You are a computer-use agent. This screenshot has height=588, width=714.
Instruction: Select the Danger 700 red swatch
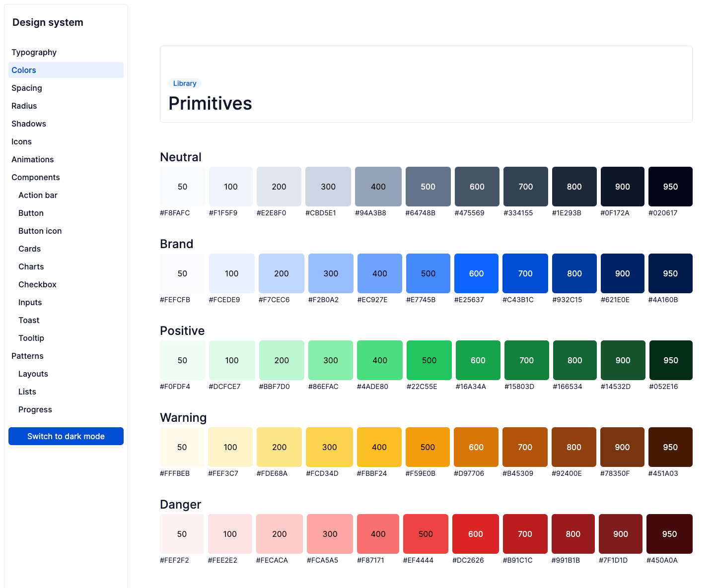[x=525, y=534]
